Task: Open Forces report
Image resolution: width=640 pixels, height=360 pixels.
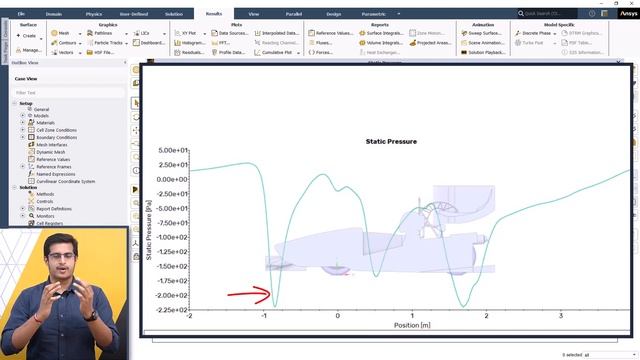Action: point(320,53)
